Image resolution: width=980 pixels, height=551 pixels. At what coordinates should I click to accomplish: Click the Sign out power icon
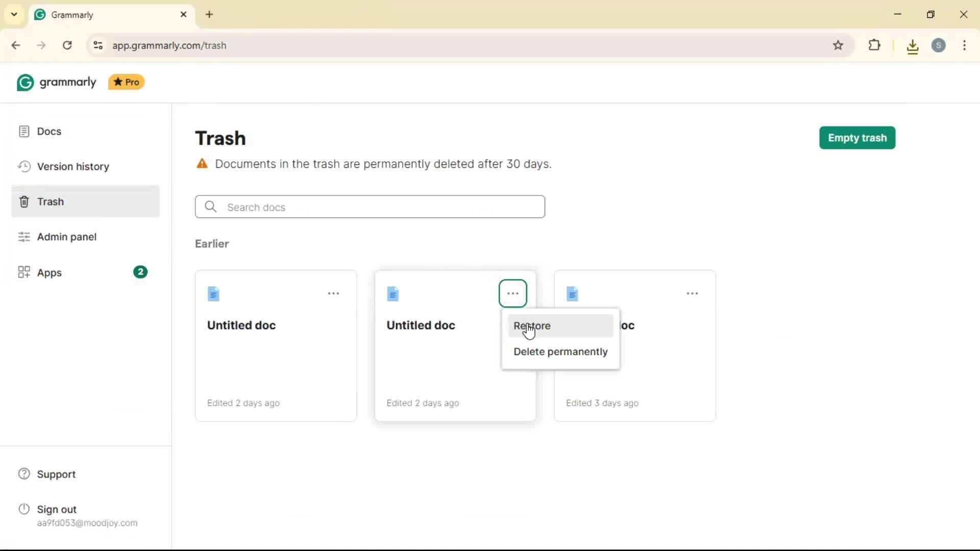pos(24,509)
